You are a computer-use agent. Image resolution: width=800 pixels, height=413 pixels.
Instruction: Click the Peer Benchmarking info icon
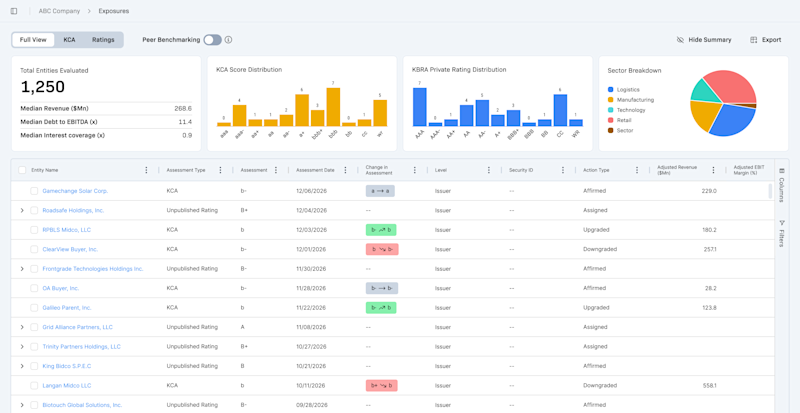(x=229, y=40)
